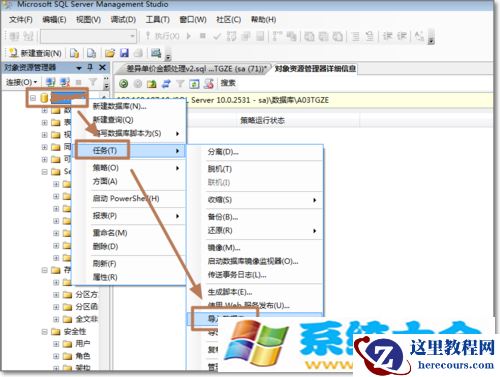Click the Stop square icon in the SQL editor toolbar
This screenshot has height=377, width=500.
pos(202,36)
